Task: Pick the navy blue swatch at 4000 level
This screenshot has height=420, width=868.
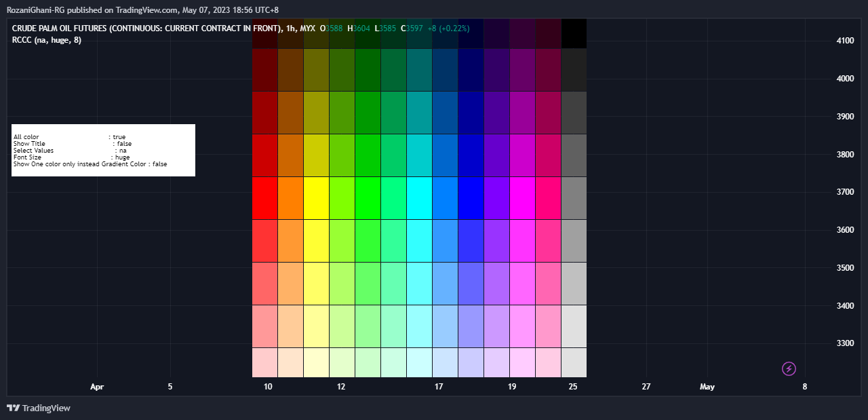Action: (x=471, y=70)
